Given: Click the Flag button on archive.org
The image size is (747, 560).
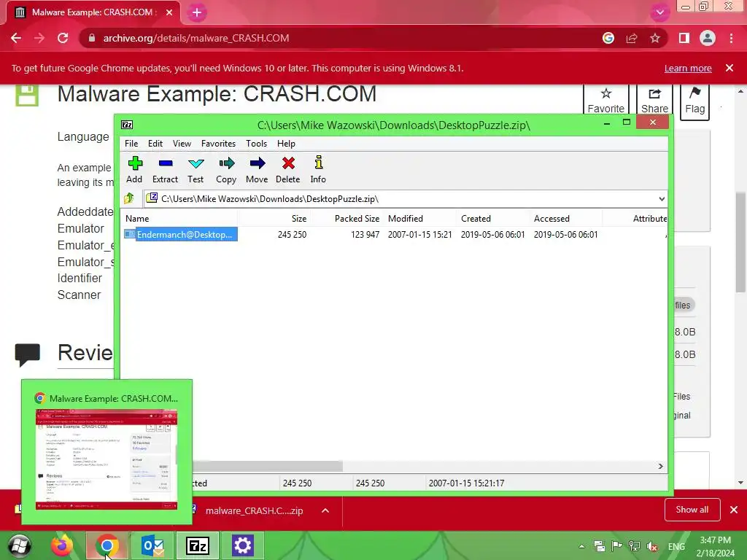Looking at the screenshot, I should point(695,101).
